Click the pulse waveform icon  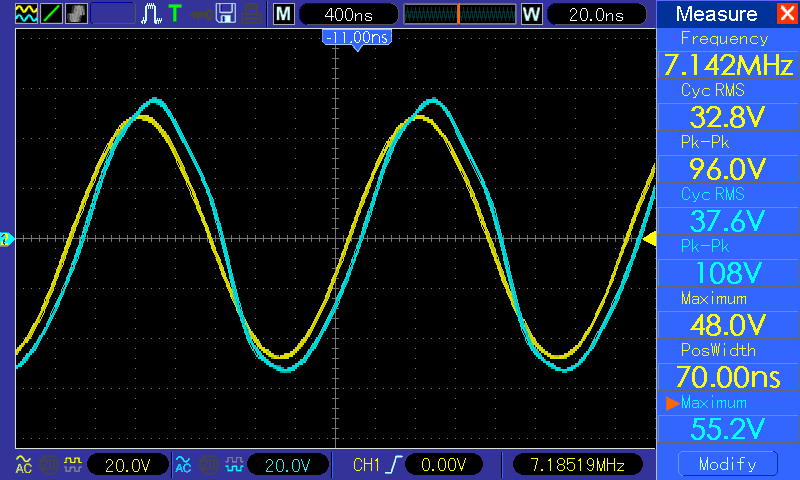pos(152,14)
